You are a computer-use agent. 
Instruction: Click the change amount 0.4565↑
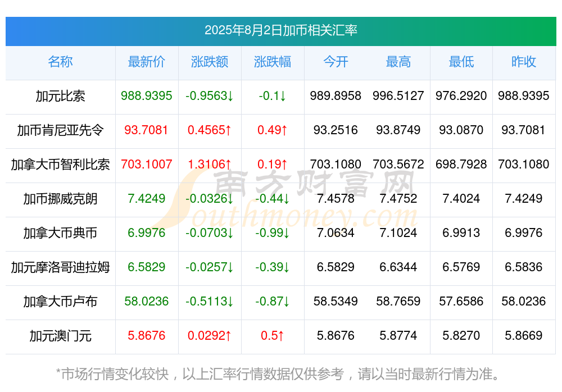coord(210,130)
